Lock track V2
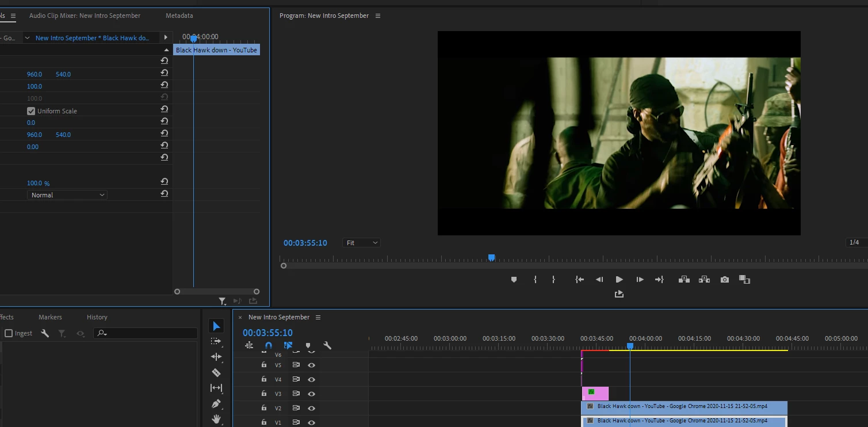This screenshot has width=868, height=427. pyautogui.click(x=264, y=408)
